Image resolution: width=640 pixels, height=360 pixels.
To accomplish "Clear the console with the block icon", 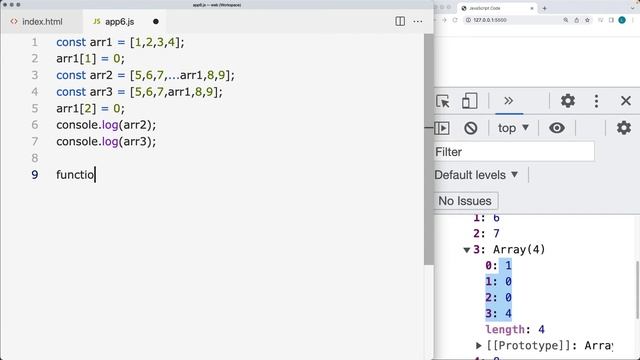I will click(x=471, y=128).
